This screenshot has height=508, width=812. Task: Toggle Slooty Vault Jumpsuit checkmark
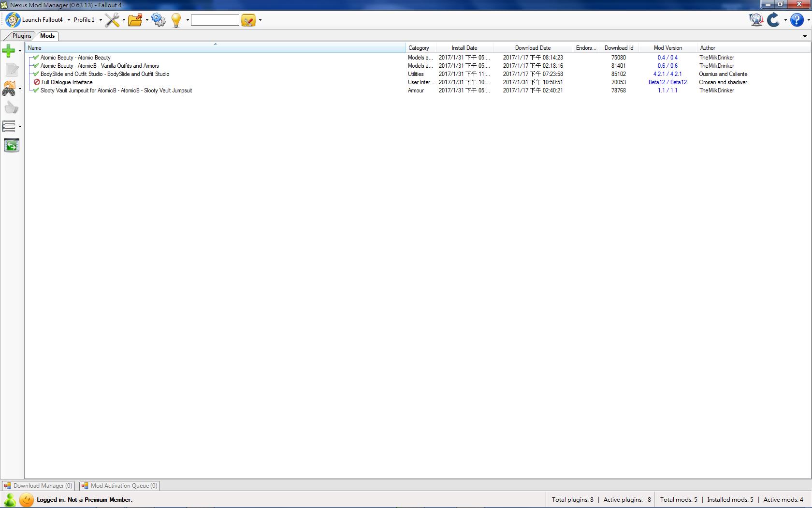point(36,90)
